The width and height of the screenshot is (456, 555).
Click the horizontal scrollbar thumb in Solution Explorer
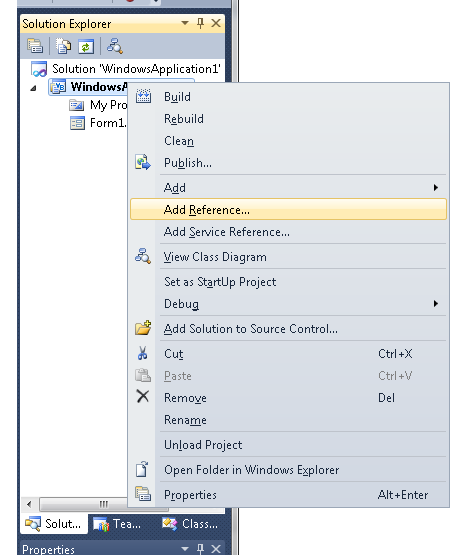click(104, 504)
